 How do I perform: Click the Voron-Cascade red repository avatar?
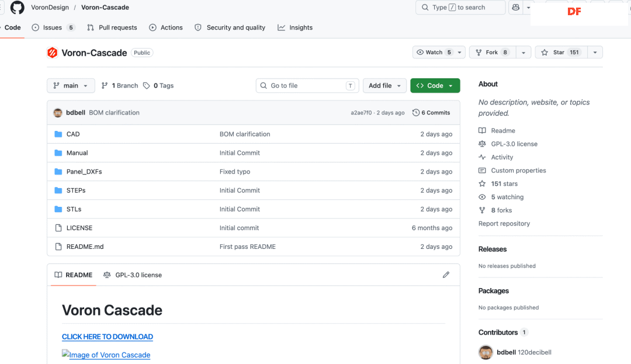(x=53, y=53)
